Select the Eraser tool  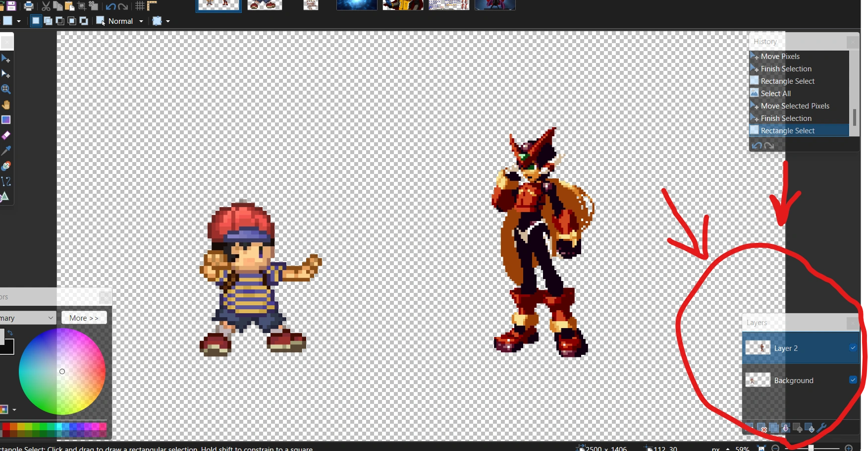point(6,135)
